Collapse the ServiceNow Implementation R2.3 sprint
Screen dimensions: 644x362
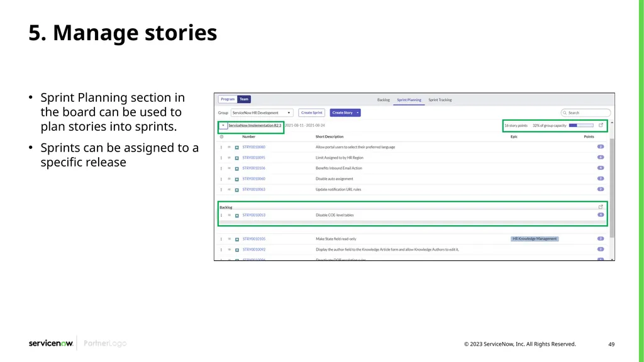pos(223,126)
